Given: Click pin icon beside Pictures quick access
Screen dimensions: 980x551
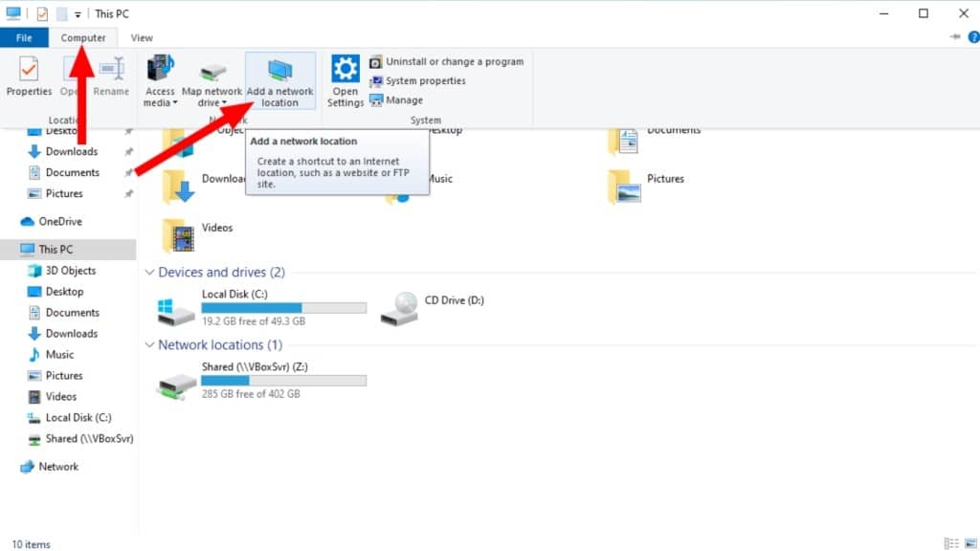Looking at the screenshot, I should 129,193.
